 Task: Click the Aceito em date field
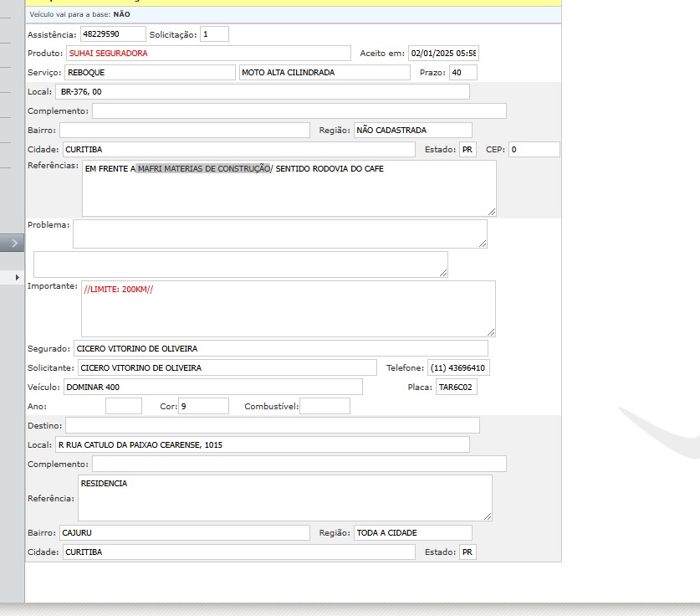pyautogui.click(x=442, y=54)
